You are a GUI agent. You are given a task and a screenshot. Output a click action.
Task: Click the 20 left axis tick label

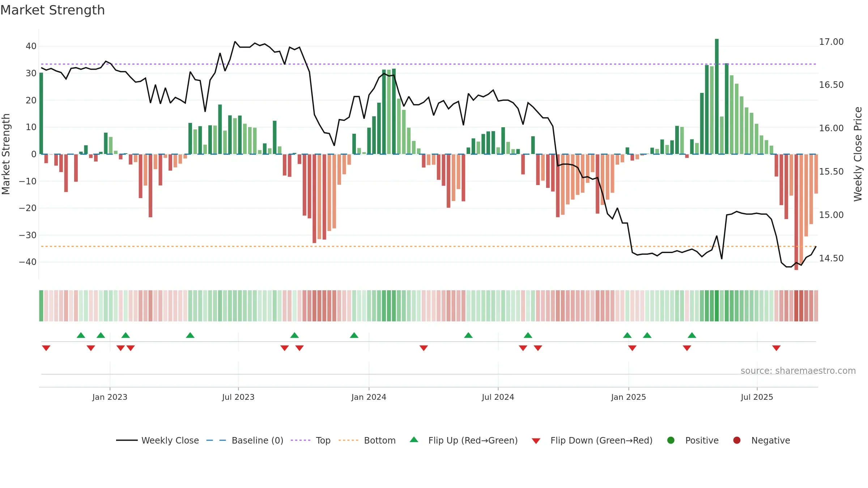pyautogui.click(x=31, y=100)
